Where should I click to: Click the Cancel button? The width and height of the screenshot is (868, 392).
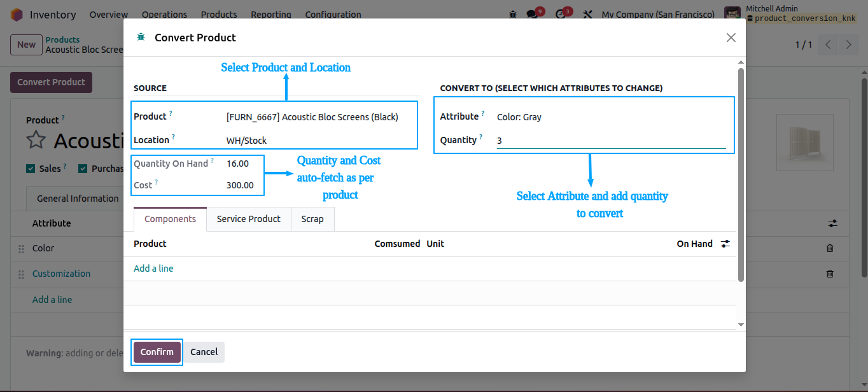click(204, 352)
